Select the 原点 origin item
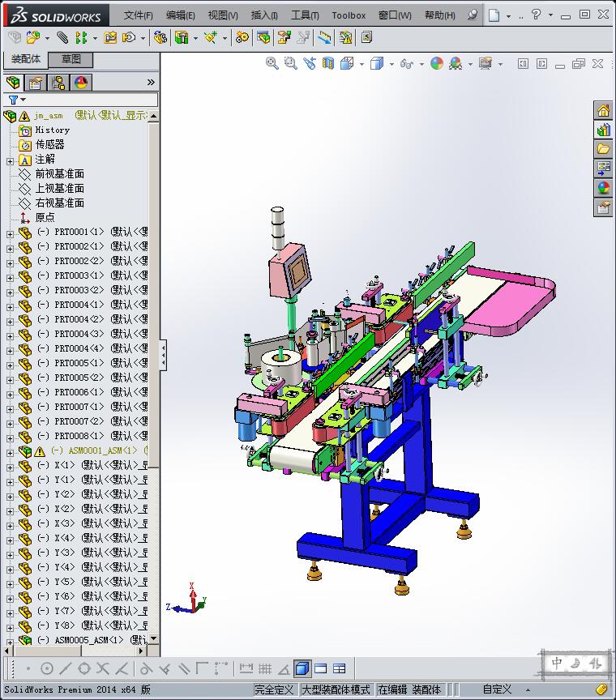 tap(45, 217)
